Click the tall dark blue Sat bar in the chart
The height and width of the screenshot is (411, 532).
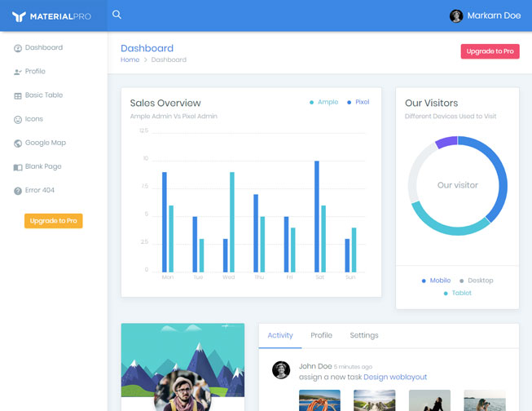[317, 216]
